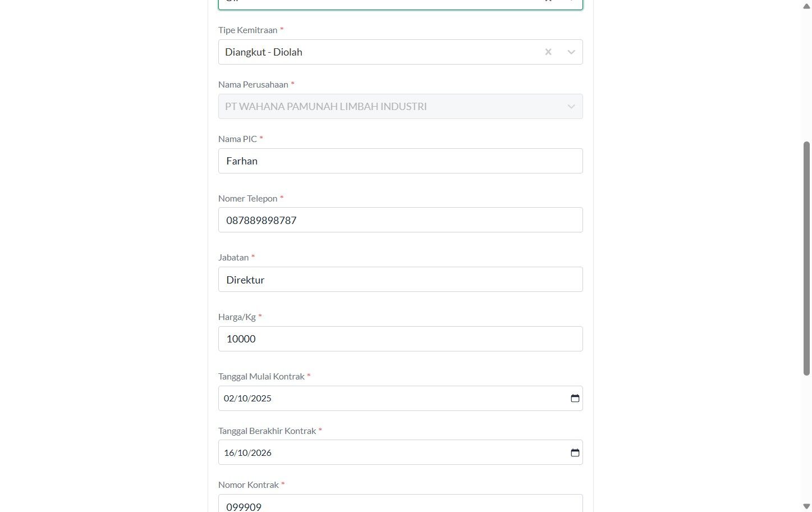
Task: Open calendar picker for Tanggal Mulai Kontrak
Action: click(575, 398)
